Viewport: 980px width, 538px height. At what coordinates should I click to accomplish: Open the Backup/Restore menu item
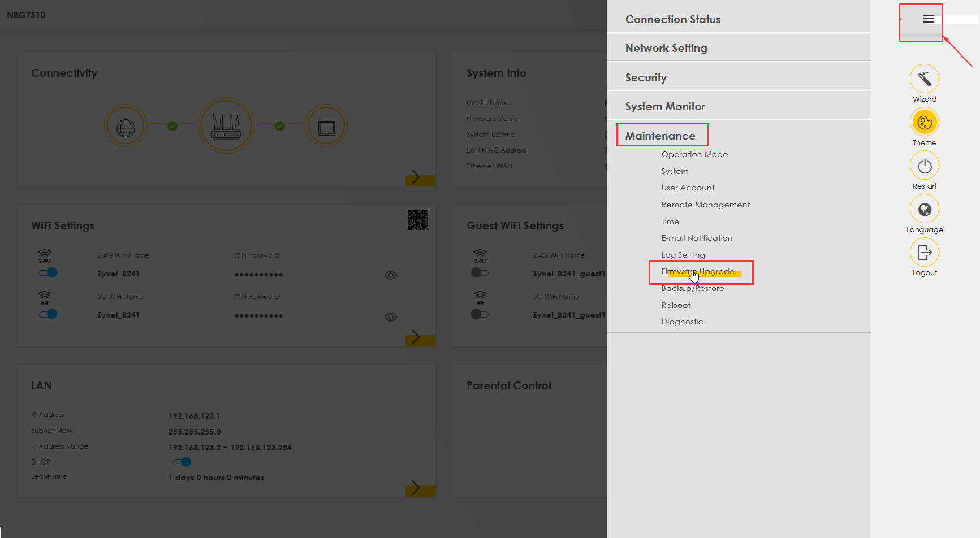tap(692, 289)
